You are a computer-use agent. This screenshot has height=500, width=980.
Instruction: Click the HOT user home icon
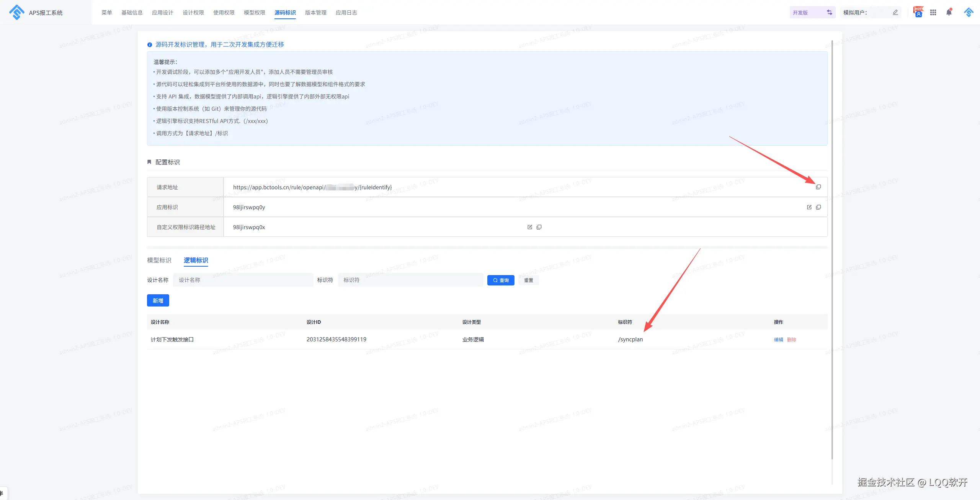click(x=918, y=12)
